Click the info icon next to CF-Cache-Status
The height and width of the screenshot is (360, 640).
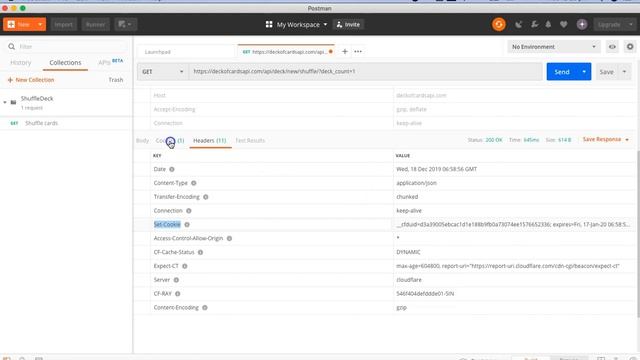(x=200, y=252)
